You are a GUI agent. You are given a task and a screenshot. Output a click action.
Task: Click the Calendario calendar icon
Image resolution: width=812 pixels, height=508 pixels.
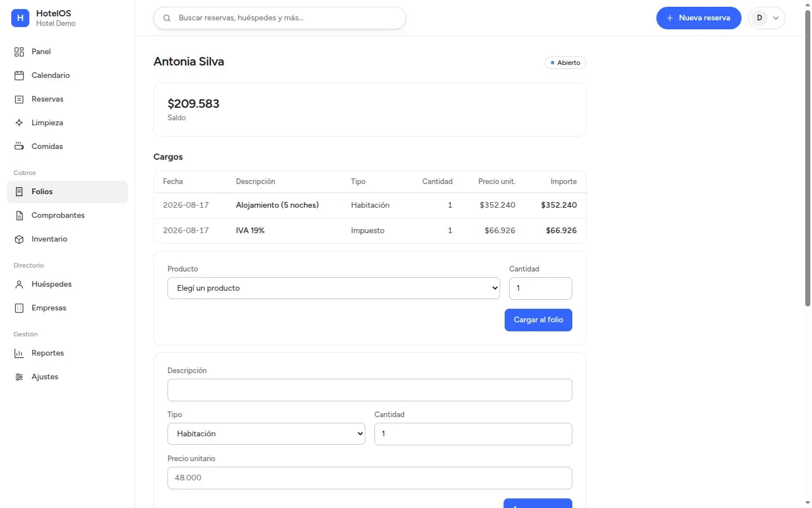19,76
